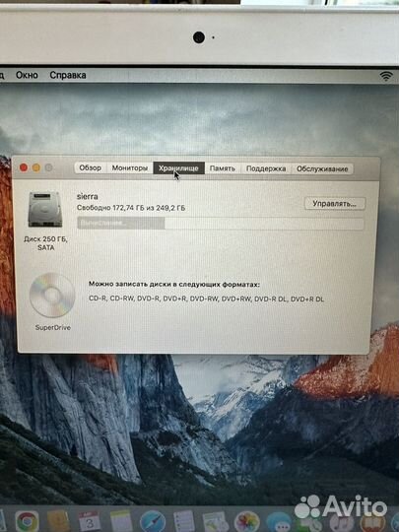Screen dimensions: 399x532
Task: Click the sierra volume name
Action: pos(88,196)
